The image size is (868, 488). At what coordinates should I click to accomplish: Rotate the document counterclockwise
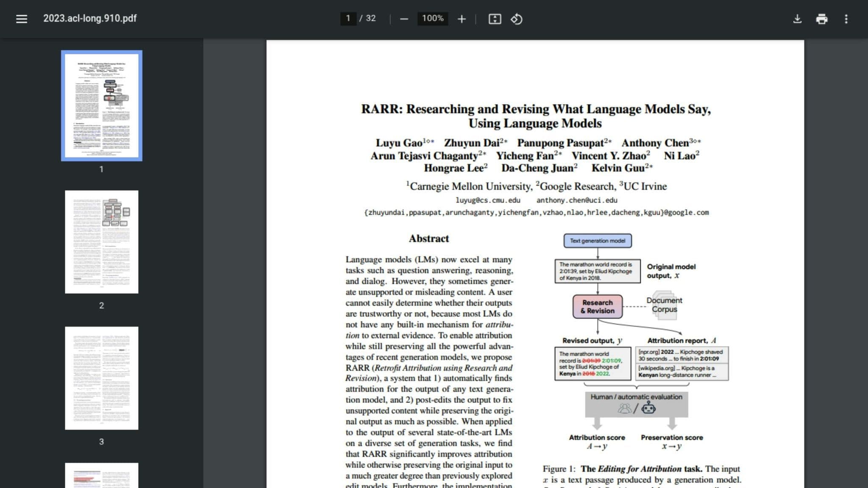516,19
